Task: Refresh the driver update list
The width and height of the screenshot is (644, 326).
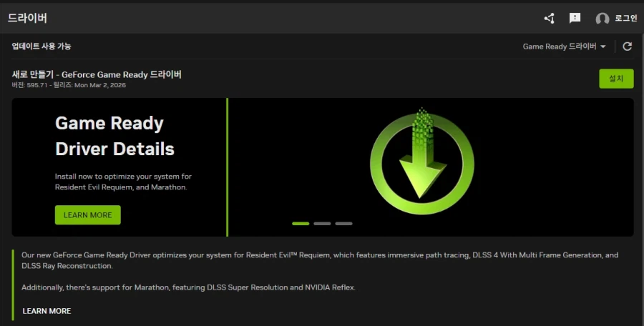Action: click(x=627, y=46)
